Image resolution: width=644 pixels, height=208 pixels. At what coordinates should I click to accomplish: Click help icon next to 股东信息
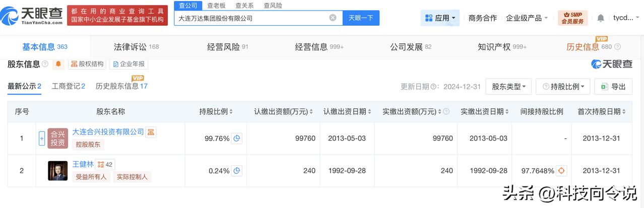45,64
